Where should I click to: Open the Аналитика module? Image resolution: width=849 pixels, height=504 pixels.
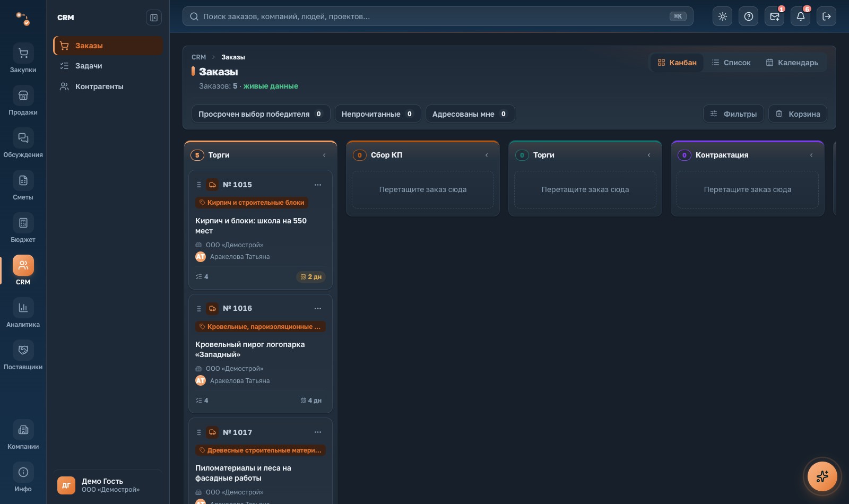23,313
